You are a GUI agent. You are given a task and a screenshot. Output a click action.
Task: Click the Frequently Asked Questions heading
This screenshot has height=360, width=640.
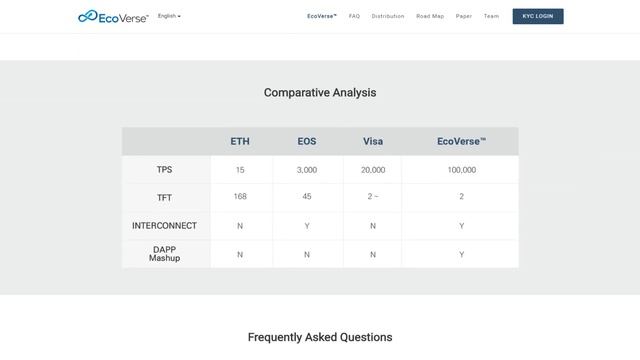(x=320, y=337)
